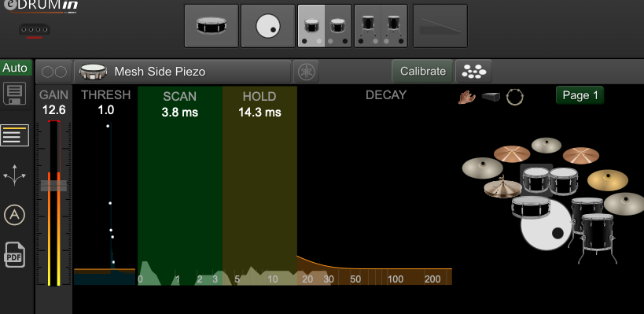Select the large silver crash cymbal on kit

point(483,168)
